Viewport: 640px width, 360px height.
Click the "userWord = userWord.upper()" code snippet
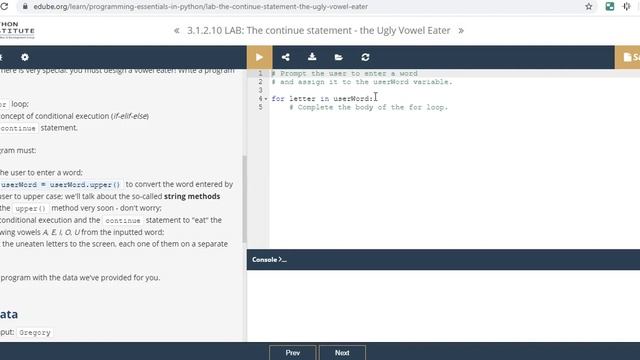pyautogui.click(x=60, y=184)
